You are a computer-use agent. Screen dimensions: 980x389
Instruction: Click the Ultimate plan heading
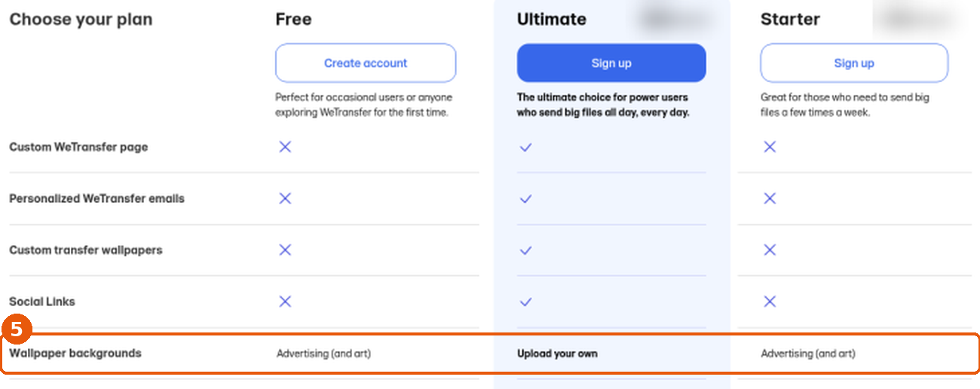point(552,20)
